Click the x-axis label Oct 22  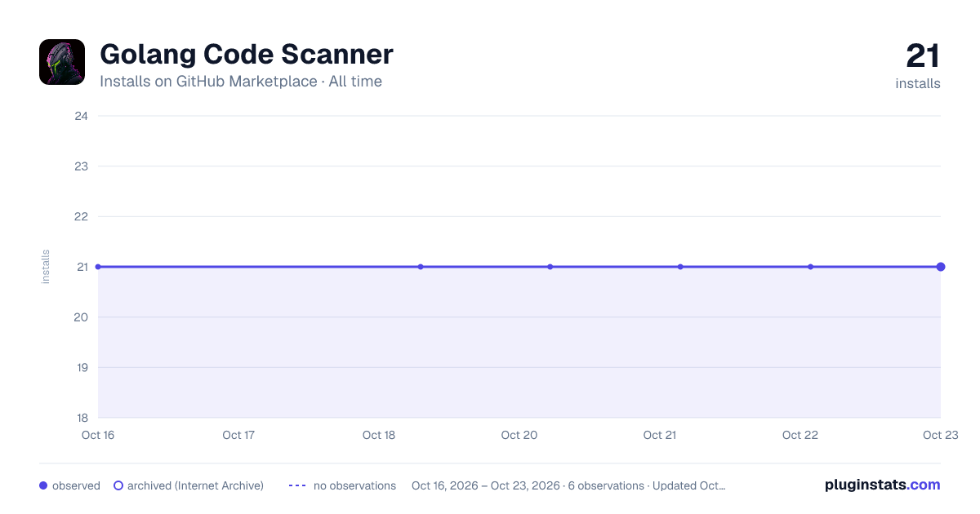click(800, 435)
